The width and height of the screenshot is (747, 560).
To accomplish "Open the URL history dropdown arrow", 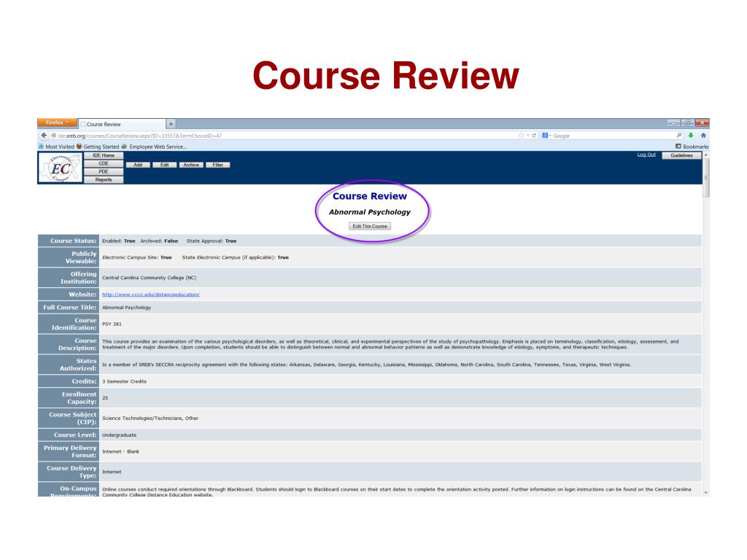I will tap(528, 136).
